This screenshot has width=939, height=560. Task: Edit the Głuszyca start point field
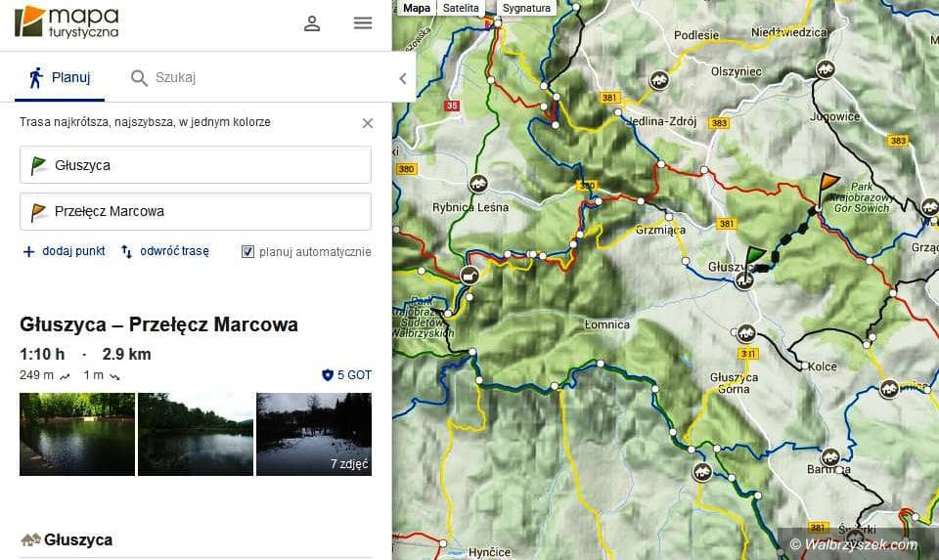pos(196,165)
